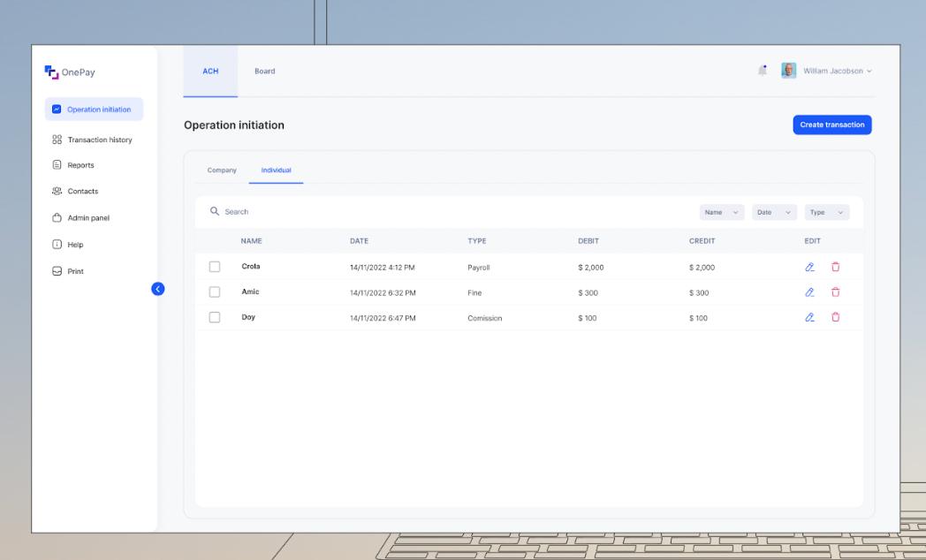Open the Name filter dropdown

point(722,213)
